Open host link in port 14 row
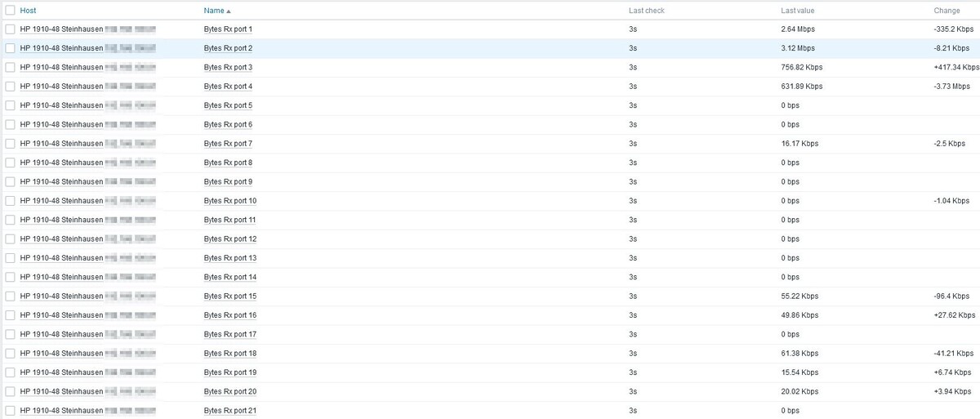 [x=61, y=277]
